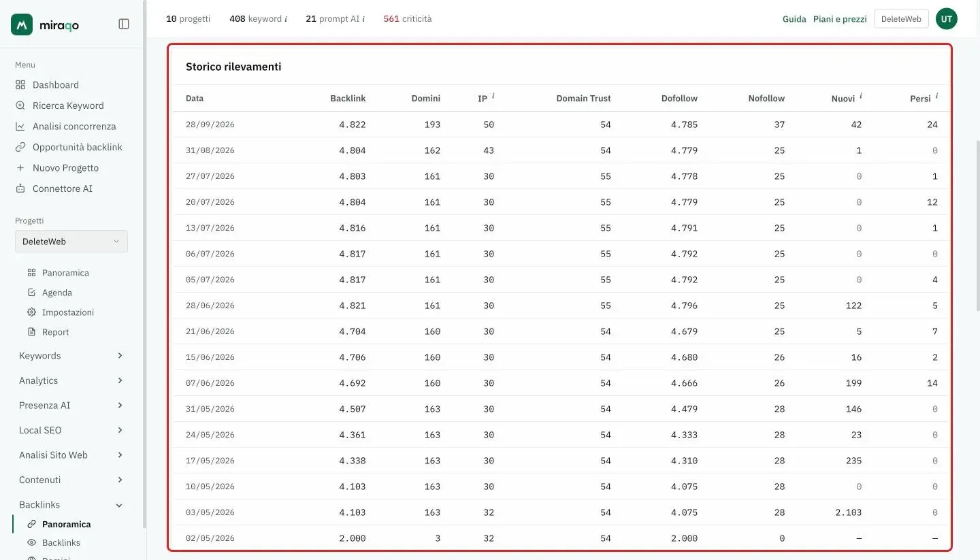This screenshot has height=560, width=980.
Task: Click the Ricerca Keyword magnifier icon
Action: [x=20, y=105]
